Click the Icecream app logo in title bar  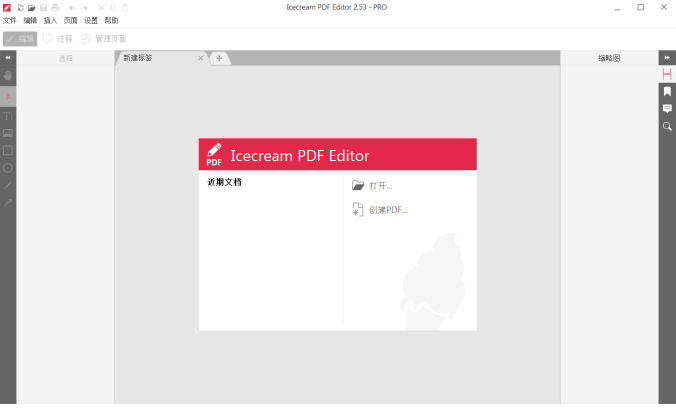(x=7, y=7)
